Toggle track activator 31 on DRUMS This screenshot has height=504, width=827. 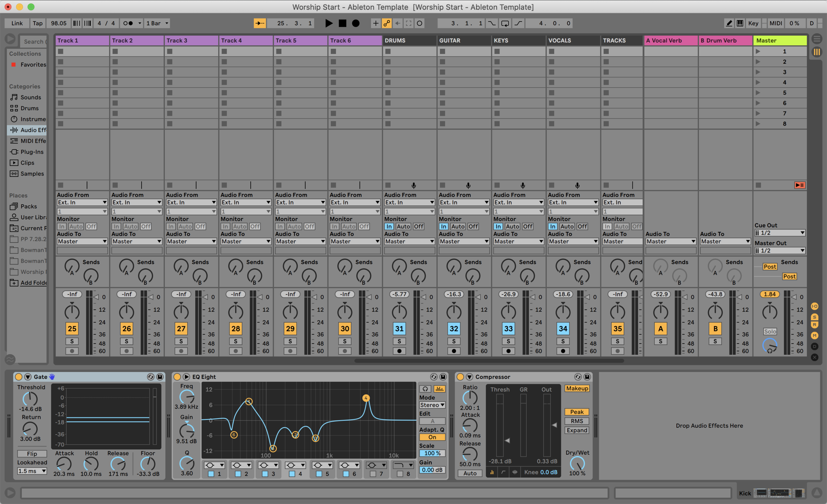click(x=399, y=328)
